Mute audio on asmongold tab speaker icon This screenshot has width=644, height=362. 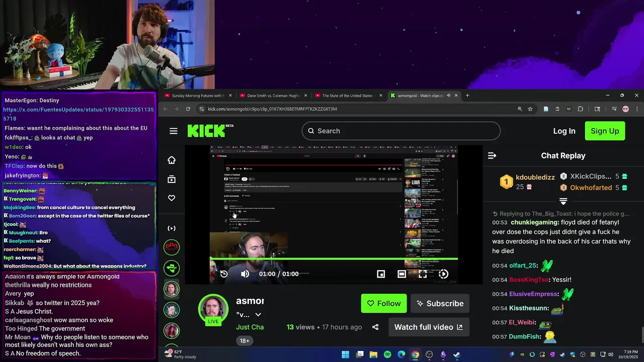click(448, 96)
